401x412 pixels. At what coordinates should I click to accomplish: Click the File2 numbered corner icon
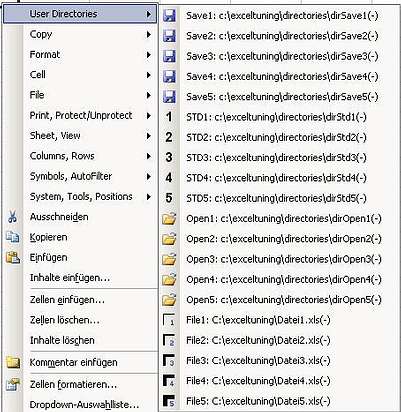(x=169, y=341)
